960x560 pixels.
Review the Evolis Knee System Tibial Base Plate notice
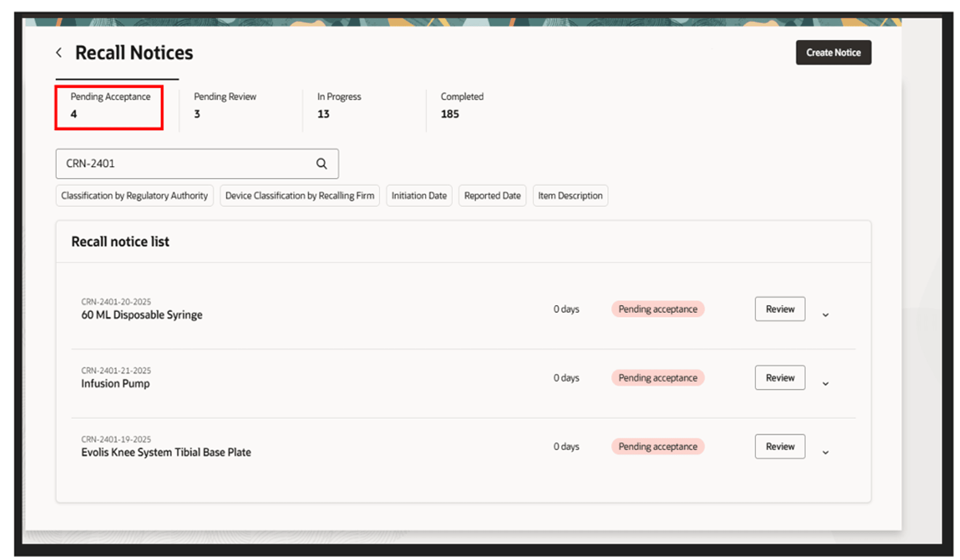click(x=780, y=447)
